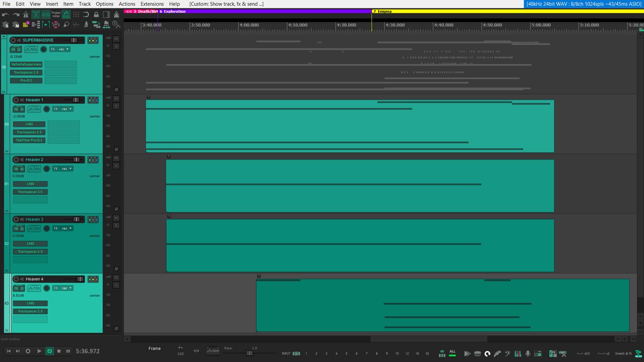Click the Undo arrow in the toolbar

point(6,15)
